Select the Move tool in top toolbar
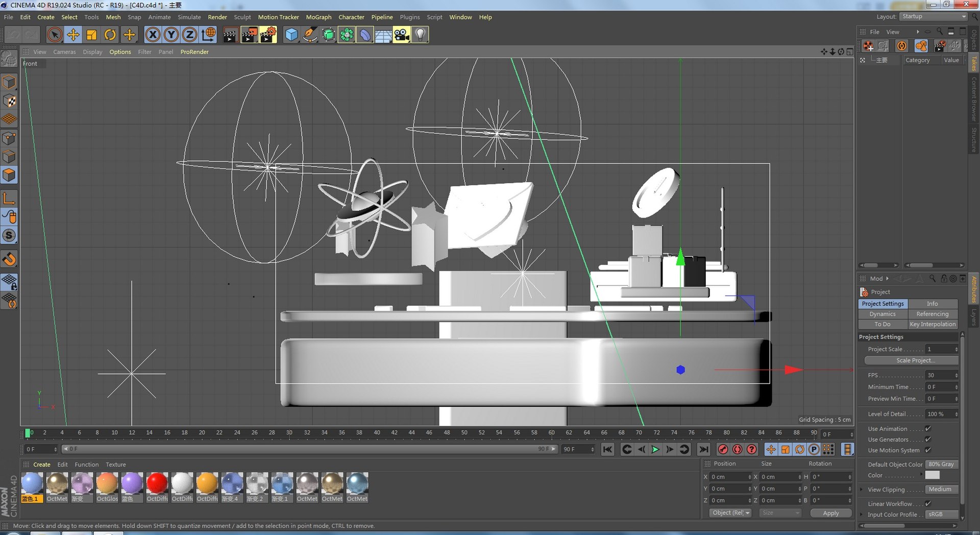This screenshot has width=980, height=535. [x=73, y=35]
